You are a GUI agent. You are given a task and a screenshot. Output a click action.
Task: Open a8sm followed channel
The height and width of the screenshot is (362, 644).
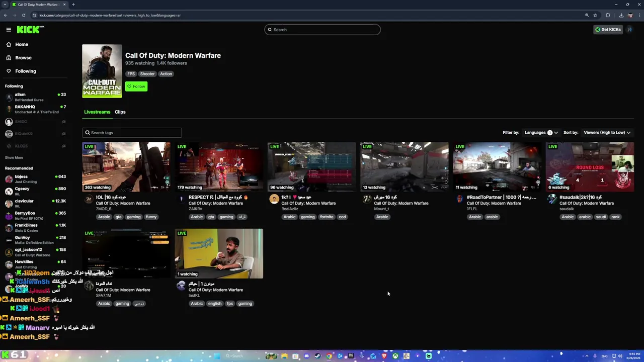[x=35, y=97]
